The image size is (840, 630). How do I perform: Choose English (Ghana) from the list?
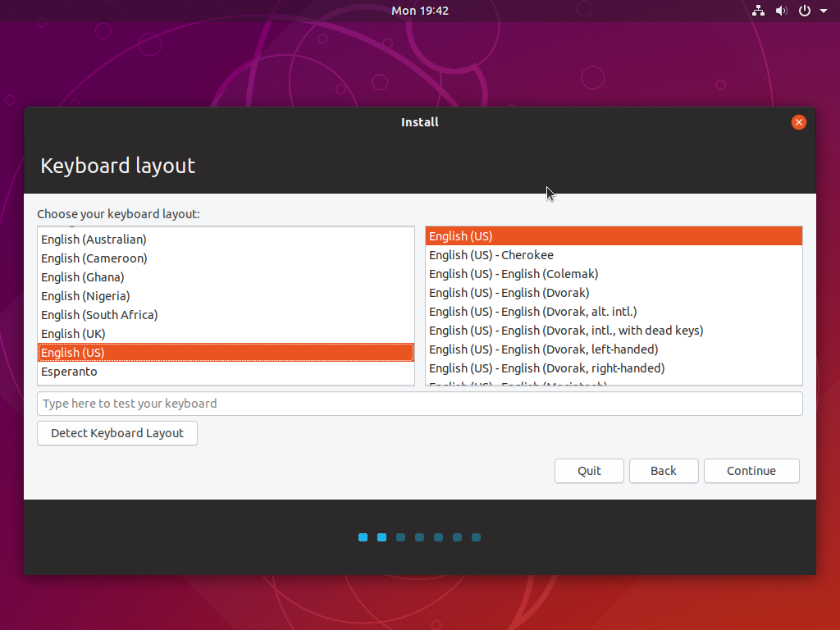[x=226, y=277]
